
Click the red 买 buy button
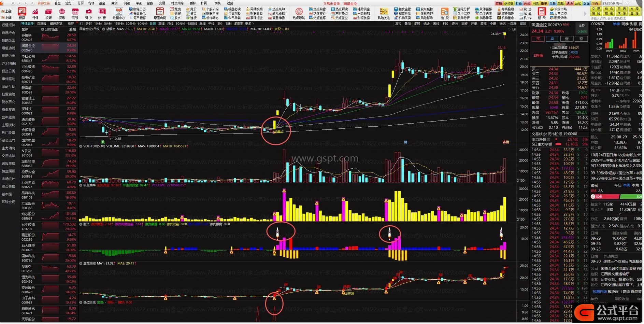(x=538, y=39)
